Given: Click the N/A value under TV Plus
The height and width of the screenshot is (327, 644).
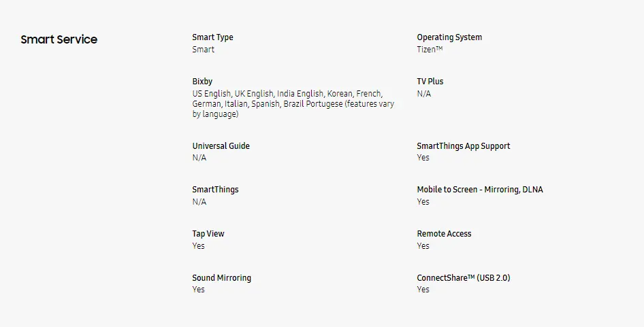Looking at the screenshot, I should click(x=424, y=94).
